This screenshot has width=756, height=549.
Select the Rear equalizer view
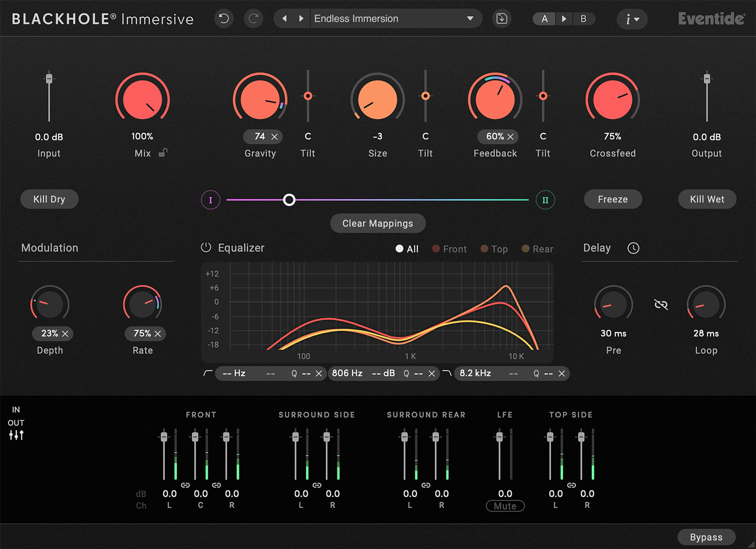537,249
